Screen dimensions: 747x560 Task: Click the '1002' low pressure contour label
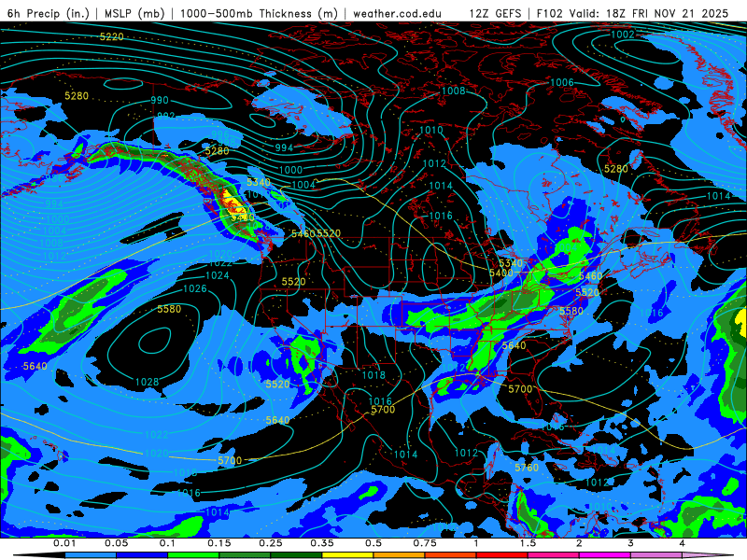(x=623, y=35)
